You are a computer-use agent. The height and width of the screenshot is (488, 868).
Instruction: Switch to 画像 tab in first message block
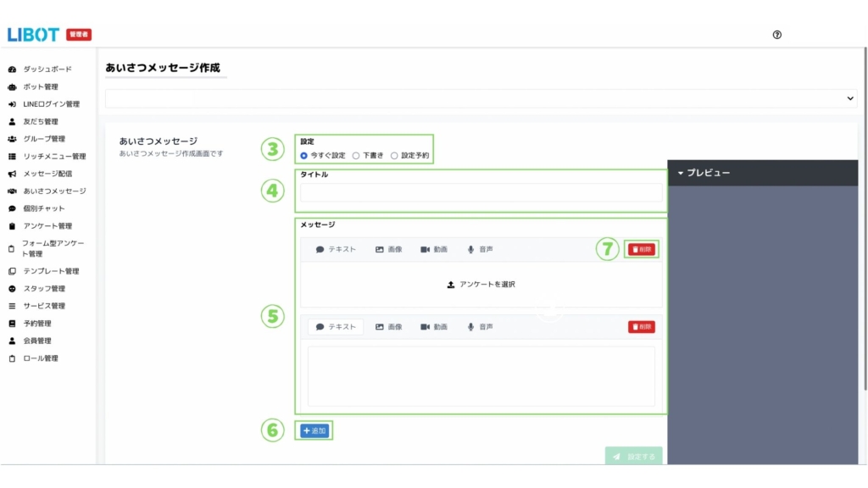[389, 250]
